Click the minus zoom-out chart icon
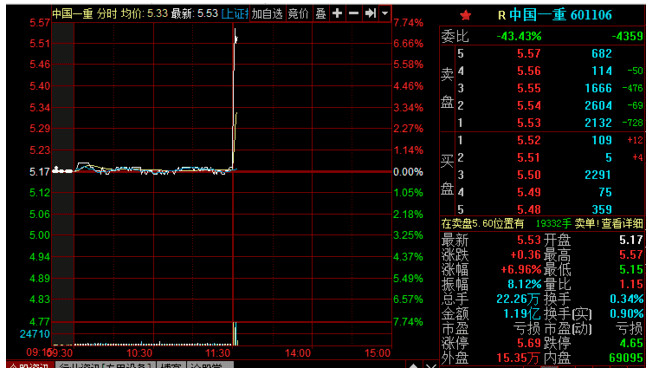 click(354, 13)
